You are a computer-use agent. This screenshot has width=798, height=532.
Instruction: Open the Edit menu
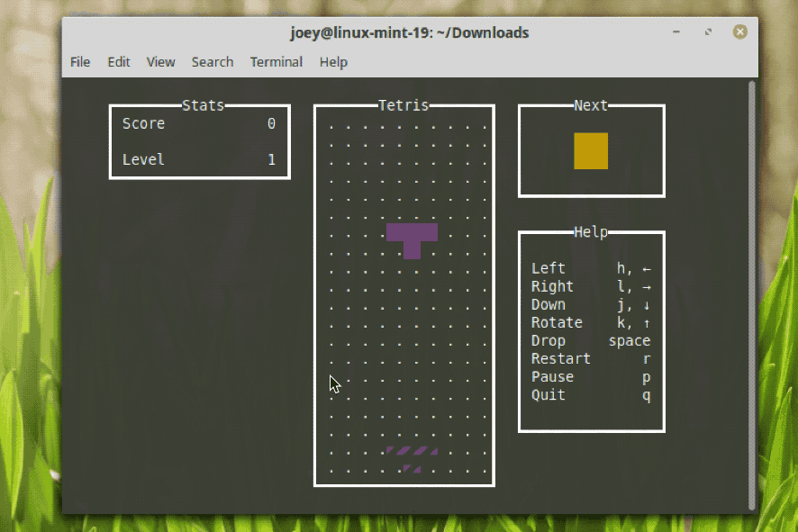tap(119, 62)
